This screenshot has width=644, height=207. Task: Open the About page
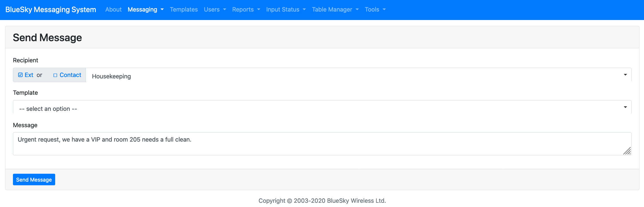point(113,10)
